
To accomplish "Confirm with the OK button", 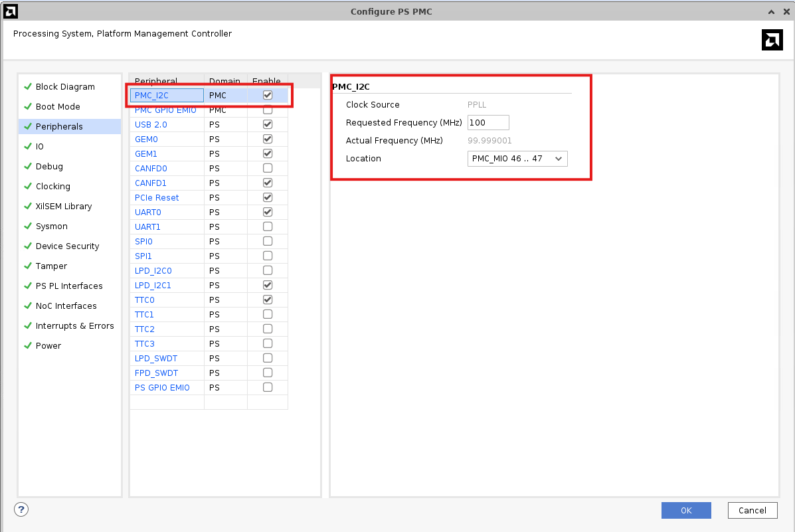I will click(686, 510).
